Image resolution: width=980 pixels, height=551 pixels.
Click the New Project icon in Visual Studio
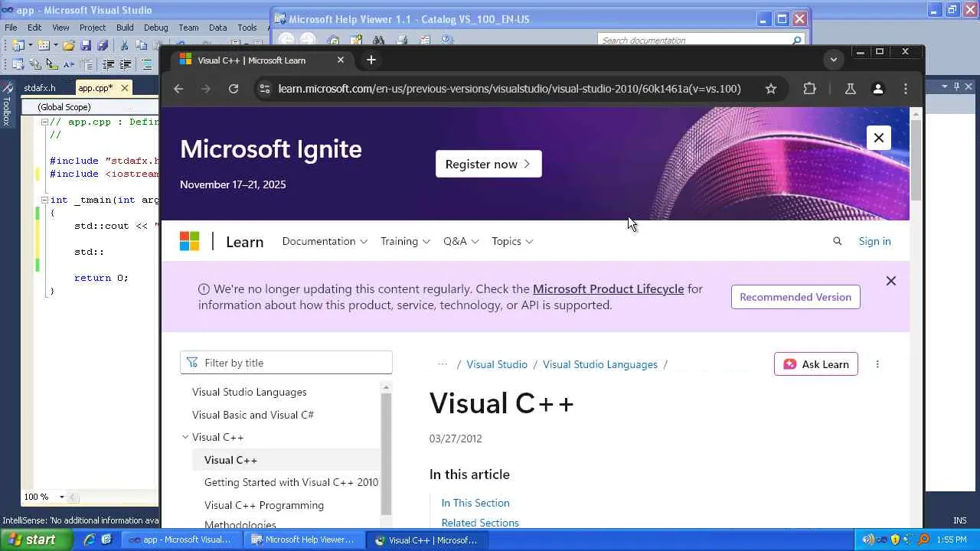point(18,46)
